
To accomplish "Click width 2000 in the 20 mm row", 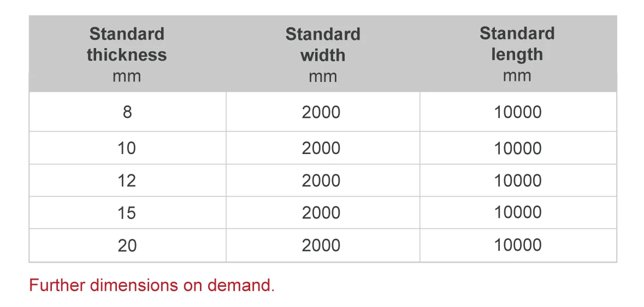I will click(x=321, y=245).
